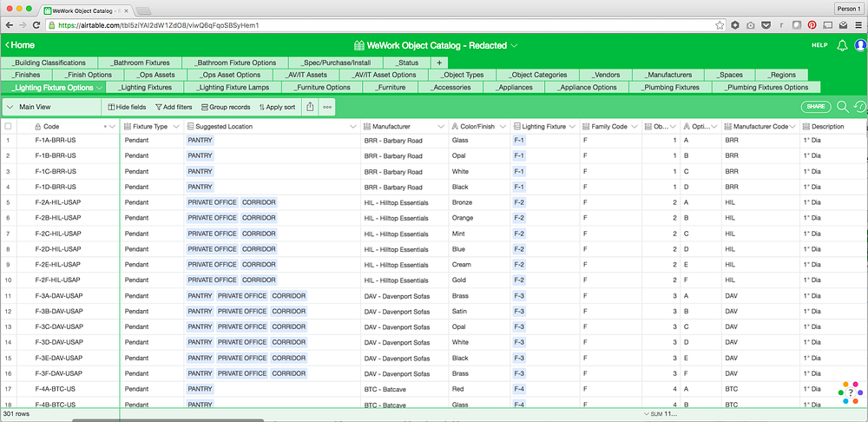Click the Fixture Type field icon
The width and height of the screenshot is (868, 422).
pyautogui.click(x=128, y=126)
